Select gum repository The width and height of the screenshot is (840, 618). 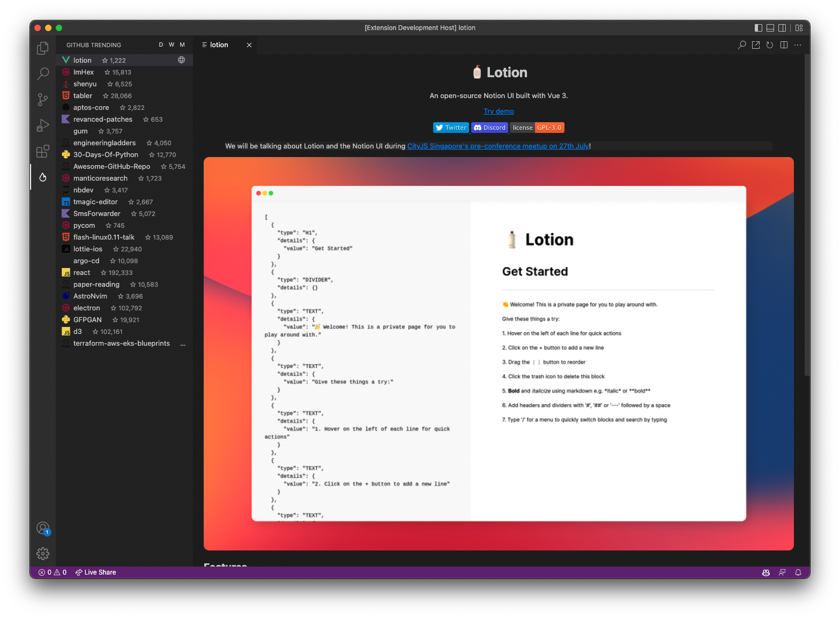(124, 131)
